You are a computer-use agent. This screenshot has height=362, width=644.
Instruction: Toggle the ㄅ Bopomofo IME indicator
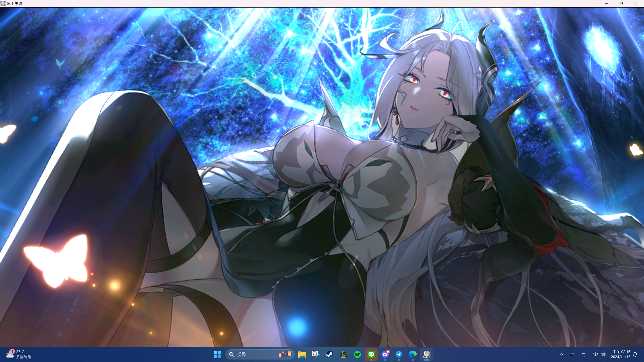point(584,354)
